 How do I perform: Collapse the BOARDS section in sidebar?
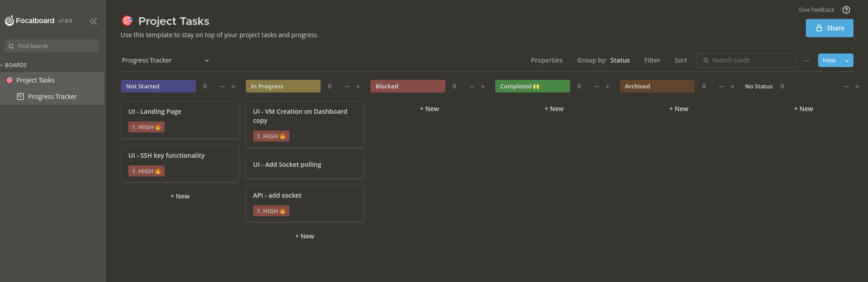pyautogui.click(x=2, y=65)
